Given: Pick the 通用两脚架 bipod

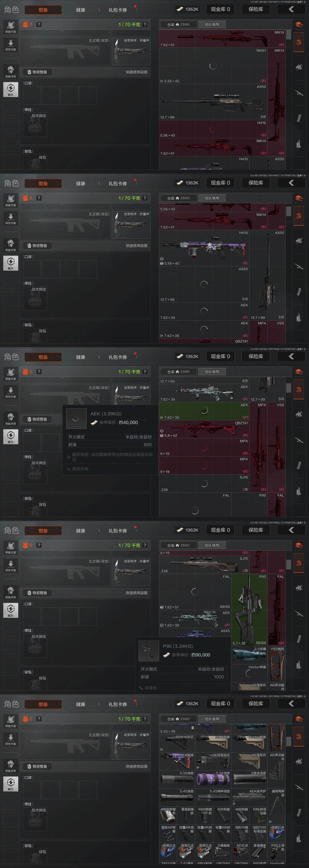Looking at the screenshot, I should 277,806.
